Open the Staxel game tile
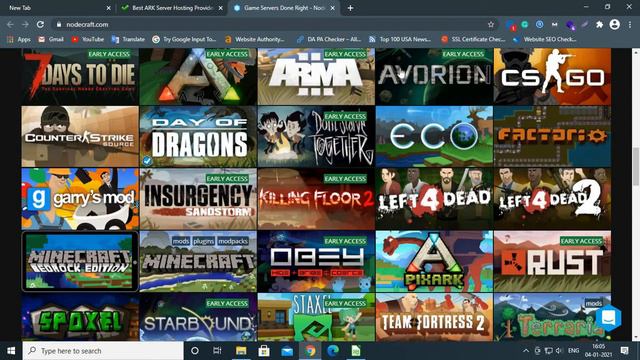 click(316, 317)
